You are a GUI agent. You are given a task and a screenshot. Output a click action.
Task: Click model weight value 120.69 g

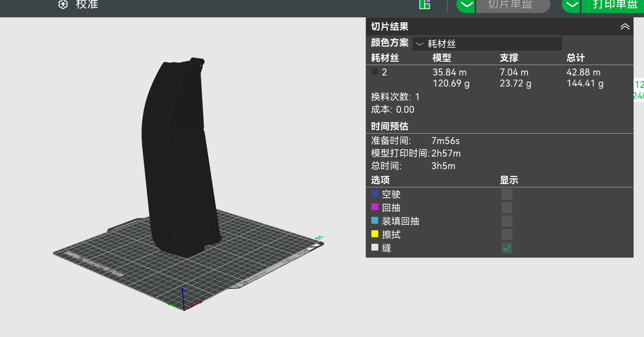(451, 83)
